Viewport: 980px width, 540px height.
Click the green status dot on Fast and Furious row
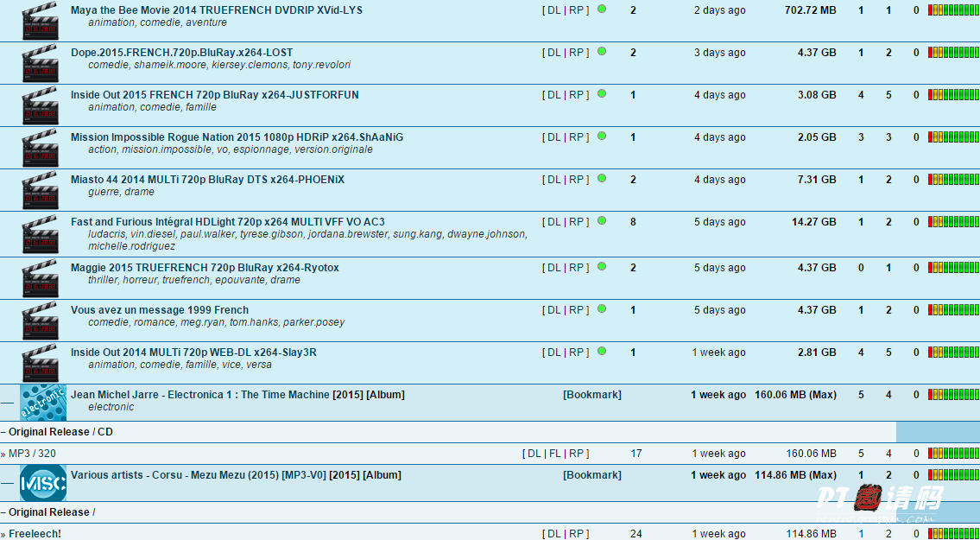(x=602, y=221)
